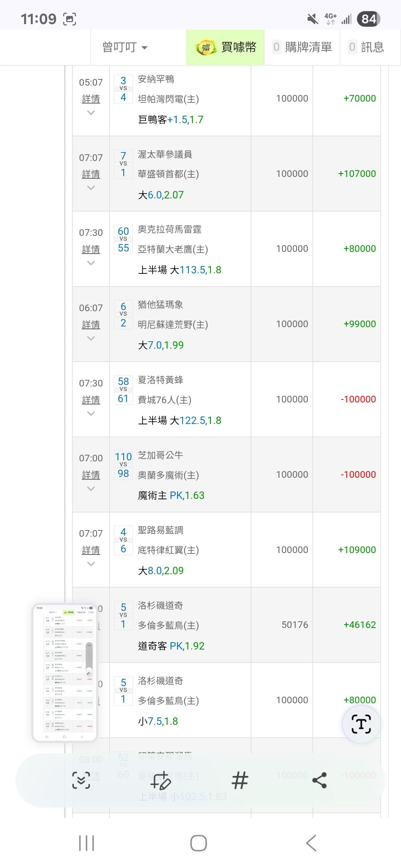Tap the scroll capture icon
The height and width of the screenshot is (868, 401).
click(x=81, y=780)
